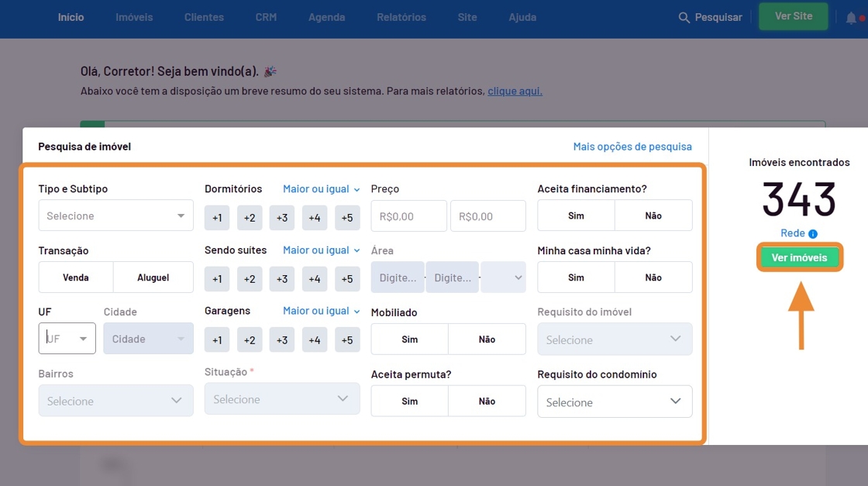Open Mais opções de pesquisa link
Screen dimensions: 868x486
(632, 146)
